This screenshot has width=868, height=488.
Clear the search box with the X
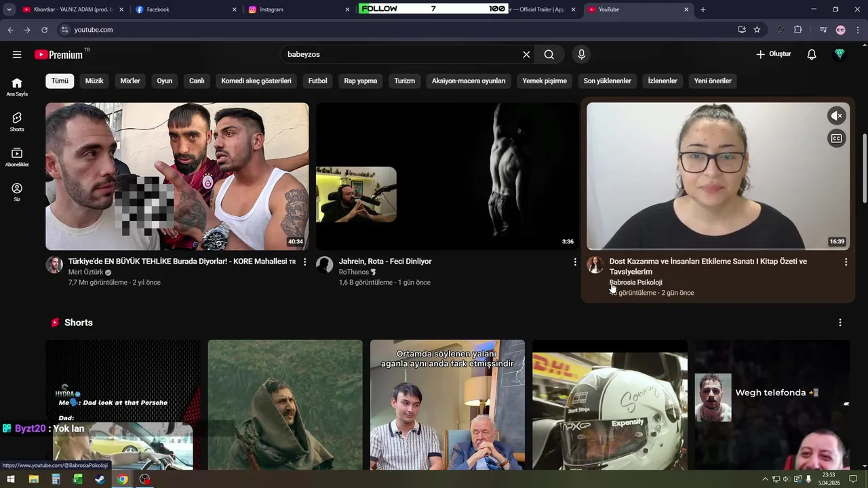(x=526, y=54)
